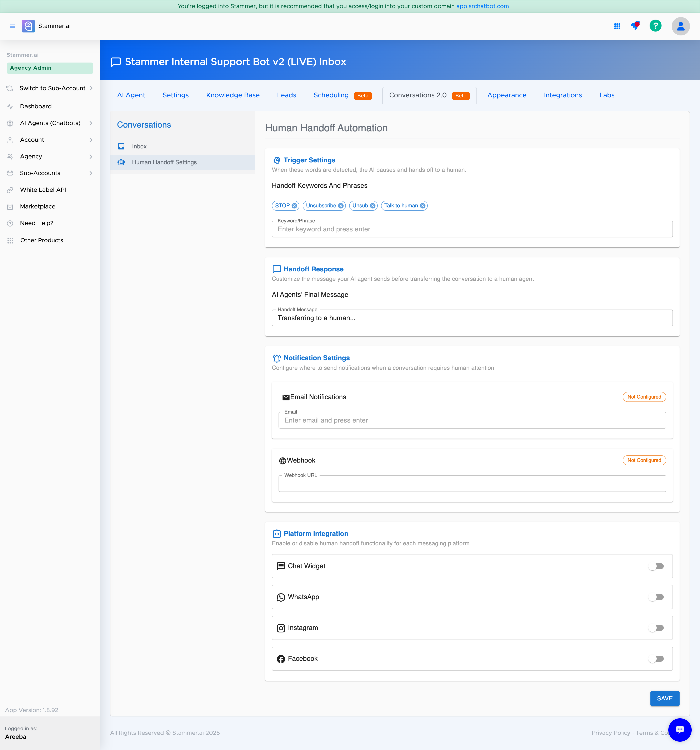Select the Conversations 2.0 tab

[429, 95]
